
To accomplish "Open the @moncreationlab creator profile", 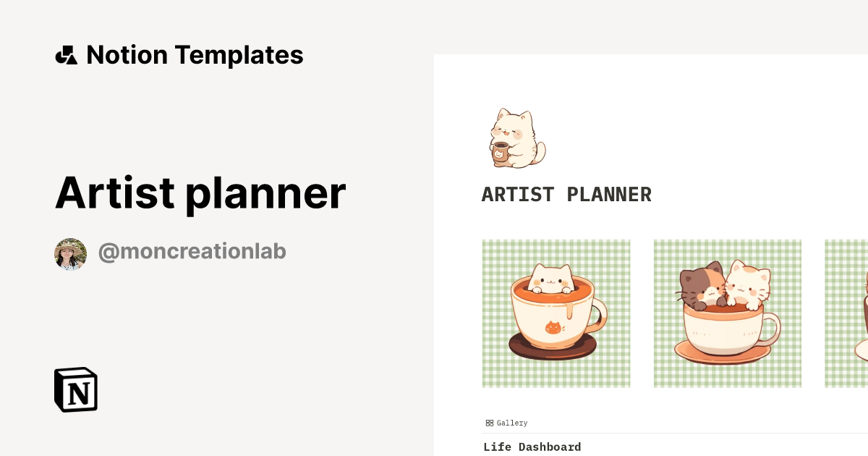I will [191, 250].
